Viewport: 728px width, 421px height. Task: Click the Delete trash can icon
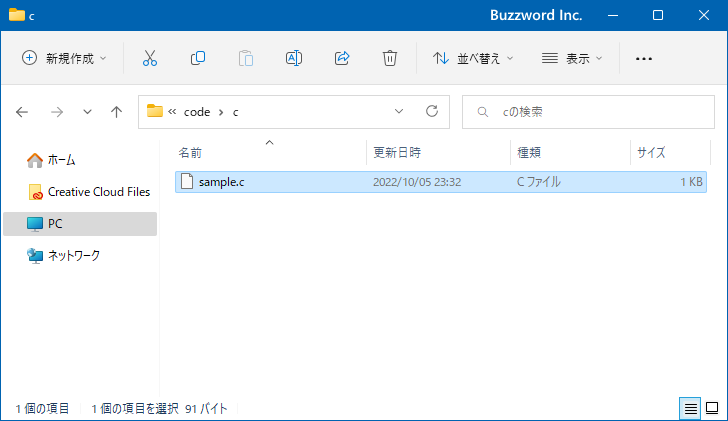click(x=390, y=58)
